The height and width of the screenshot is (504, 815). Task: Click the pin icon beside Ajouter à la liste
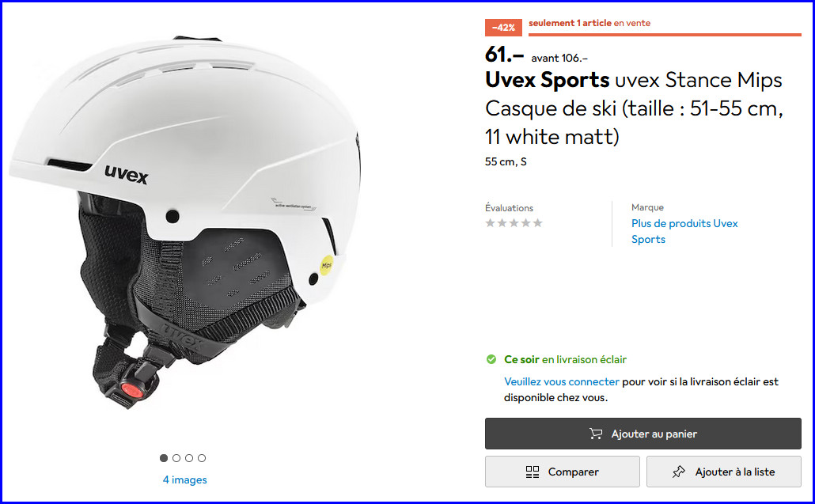point(678,472)
